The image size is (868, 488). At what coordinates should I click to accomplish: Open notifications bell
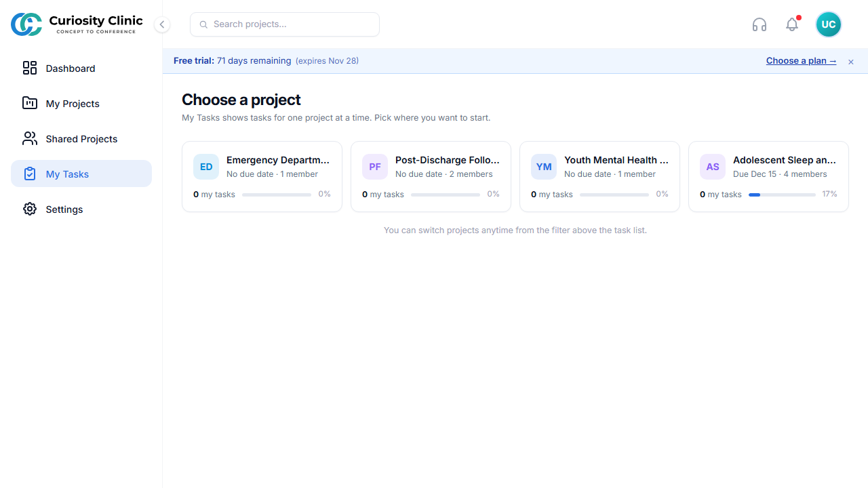click(792, 24)
